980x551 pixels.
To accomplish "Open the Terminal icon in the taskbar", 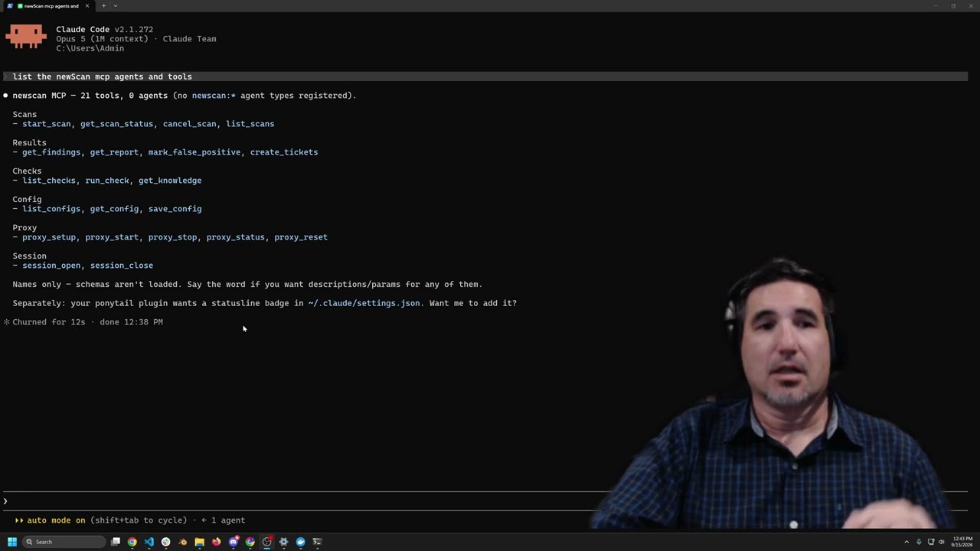I will (318, 542).
